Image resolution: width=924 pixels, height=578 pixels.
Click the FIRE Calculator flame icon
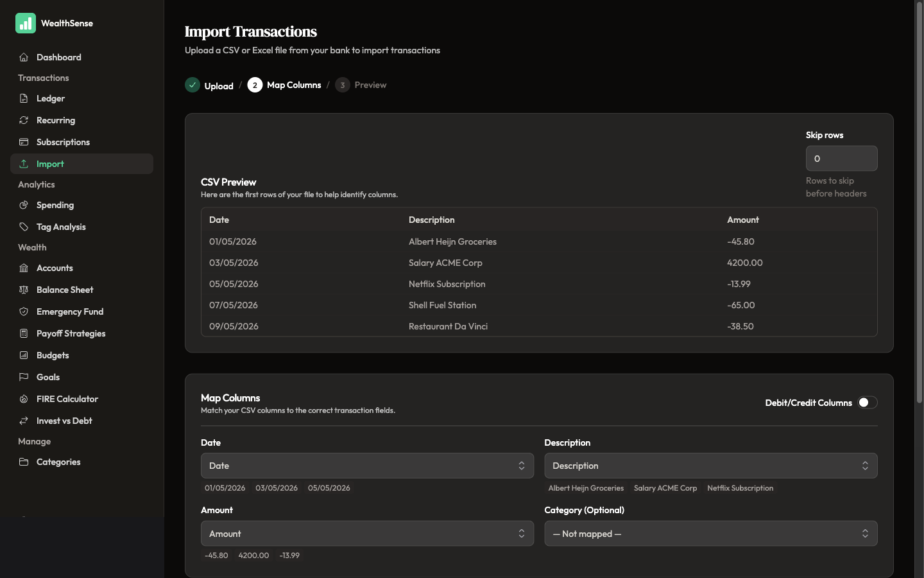(24, 399)
